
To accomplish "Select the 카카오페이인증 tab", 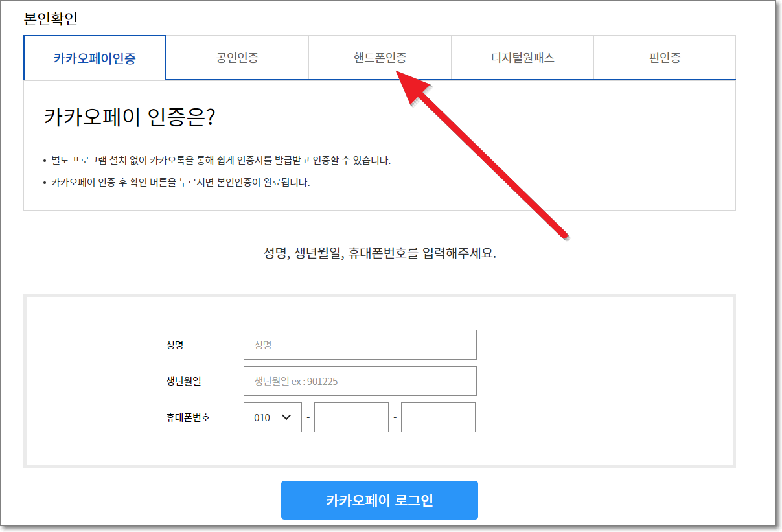I will click(95, 58).
